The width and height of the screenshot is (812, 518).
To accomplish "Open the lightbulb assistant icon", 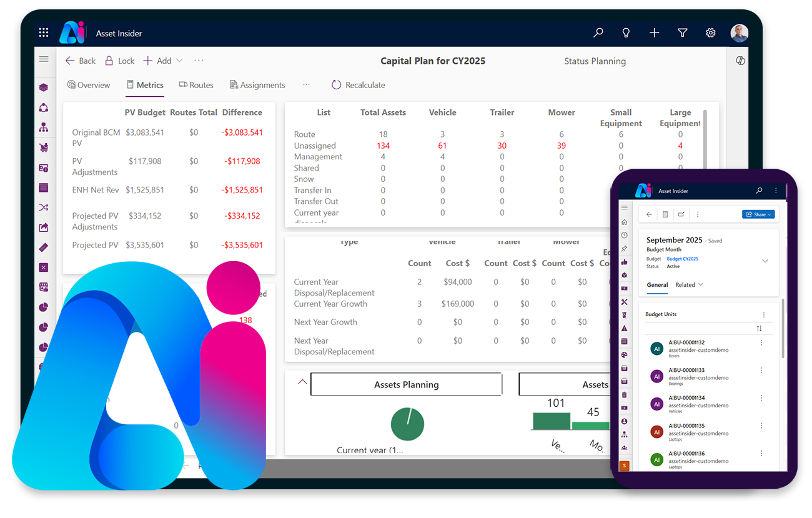I will [626, 32].
